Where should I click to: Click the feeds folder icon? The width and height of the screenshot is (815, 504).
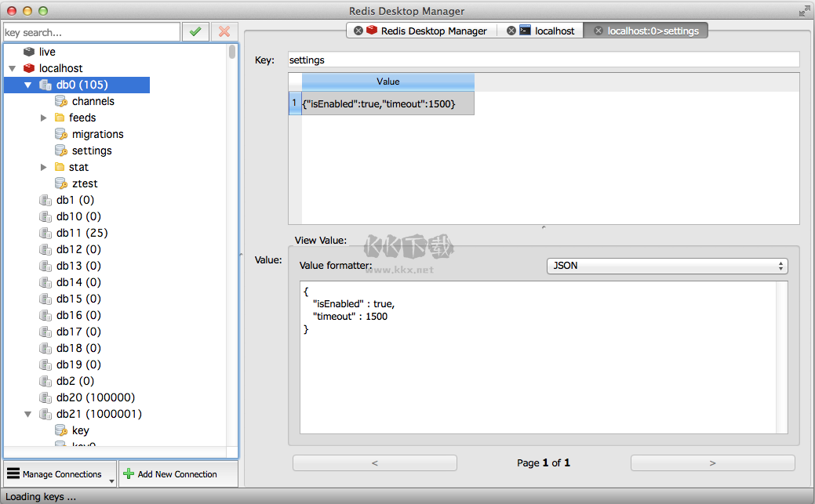pos(60,118)
